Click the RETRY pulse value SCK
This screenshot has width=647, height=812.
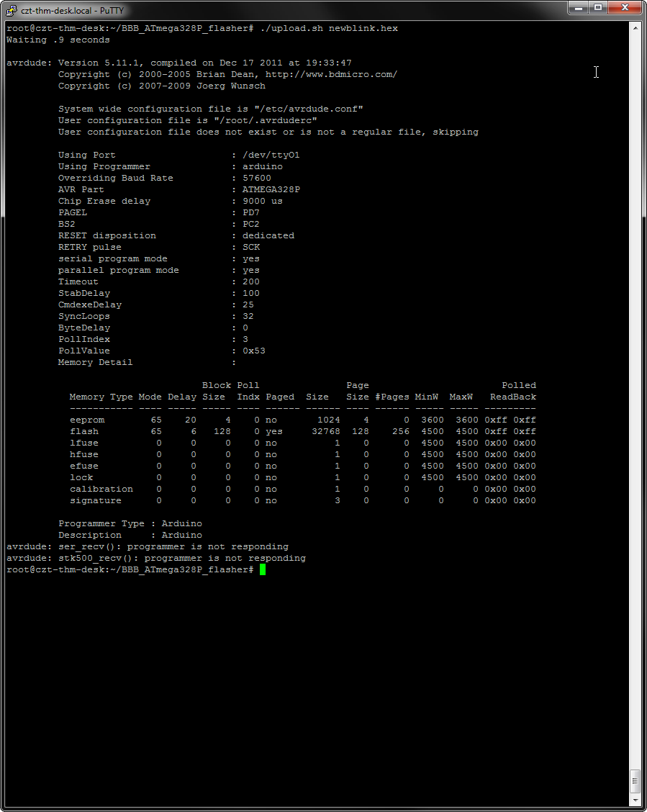251,247
